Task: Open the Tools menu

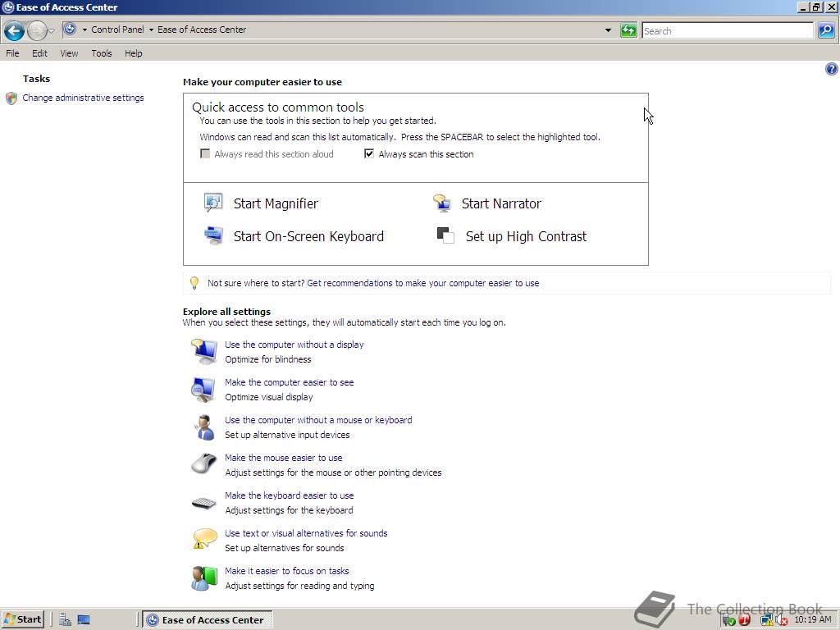Action: [101, 53]
